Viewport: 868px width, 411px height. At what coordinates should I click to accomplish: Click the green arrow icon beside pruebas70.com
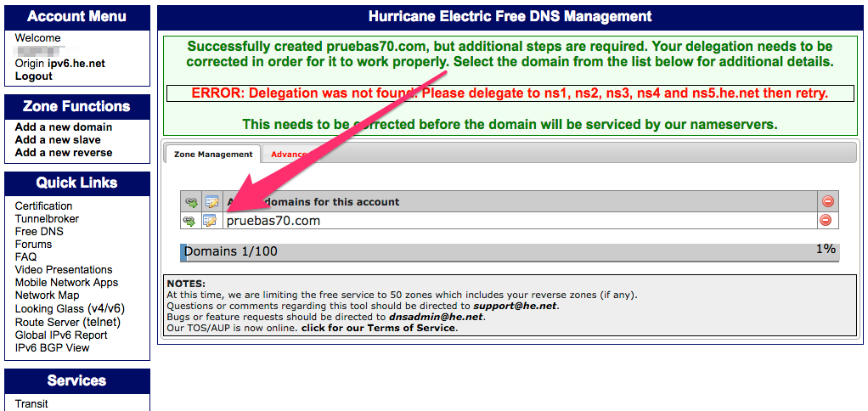coord(189,221)
